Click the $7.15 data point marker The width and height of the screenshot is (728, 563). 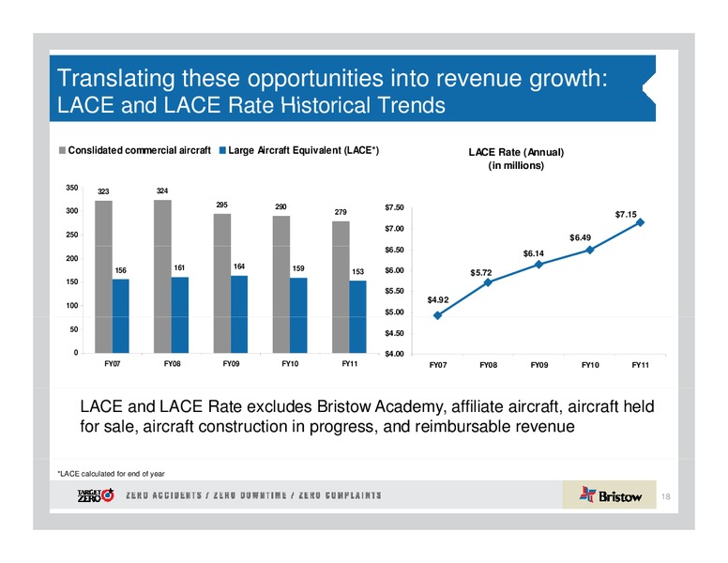click(640, 222)
